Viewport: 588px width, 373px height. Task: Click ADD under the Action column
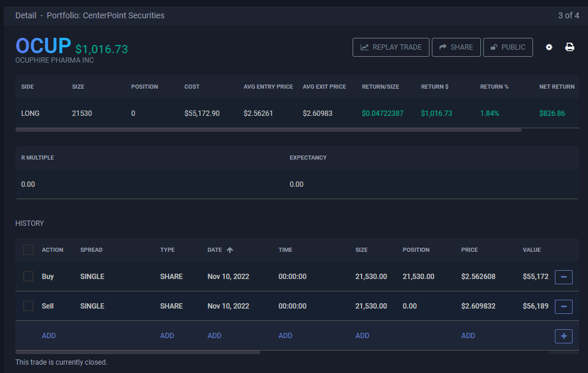(x=49, y=336)
